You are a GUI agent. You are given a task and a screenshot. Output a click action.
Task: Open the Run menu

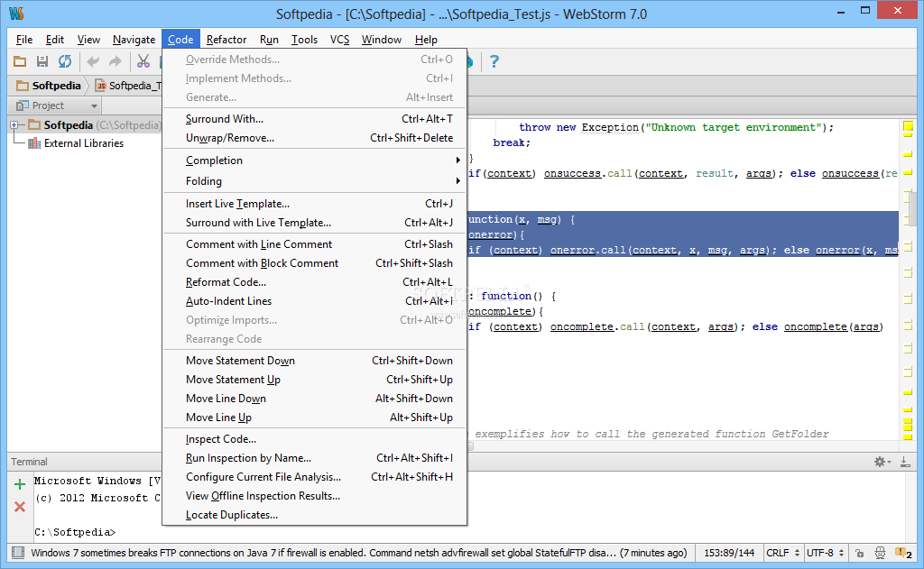(x=269, y=40)
